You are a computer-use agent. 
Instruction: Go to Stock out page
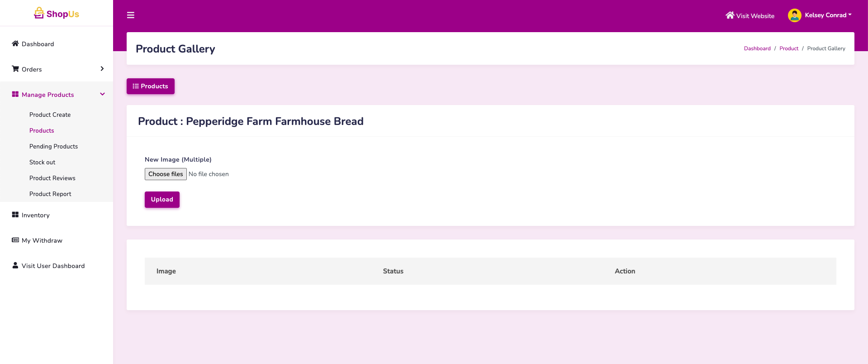(42, 162)
